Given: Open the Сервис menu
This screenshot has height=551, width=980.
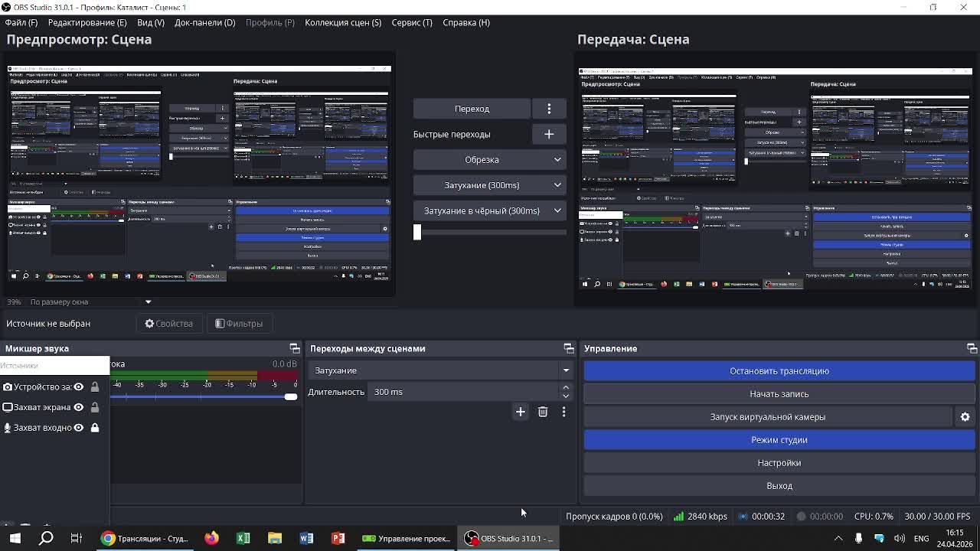Looking at the screenshot, I should tap(412, 22).
